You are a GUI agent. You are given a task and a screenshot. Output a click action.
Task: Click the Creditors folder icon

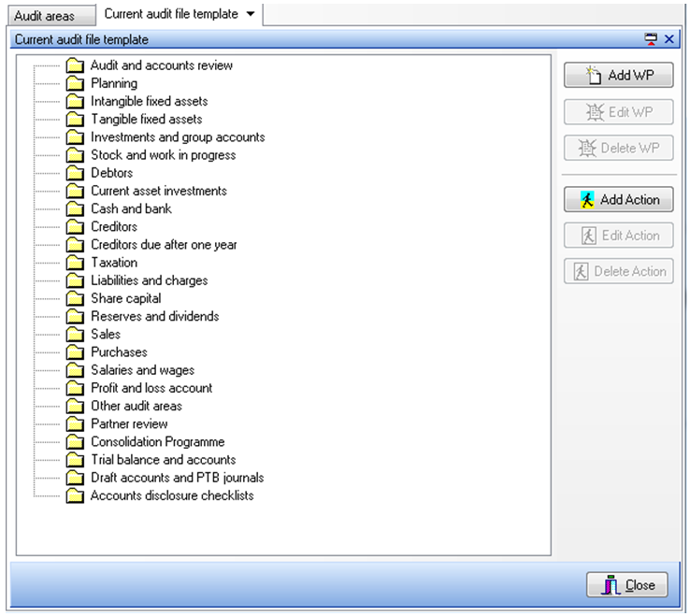click(x=75, y=227)
